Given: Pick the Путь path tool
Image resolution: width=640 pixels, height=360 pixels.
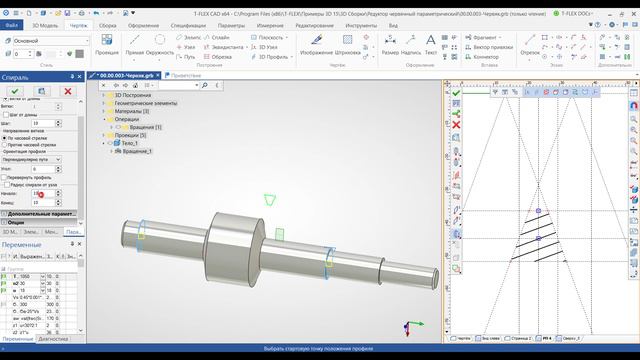Looking at the screenshot, I should click(x=186, y=57).
